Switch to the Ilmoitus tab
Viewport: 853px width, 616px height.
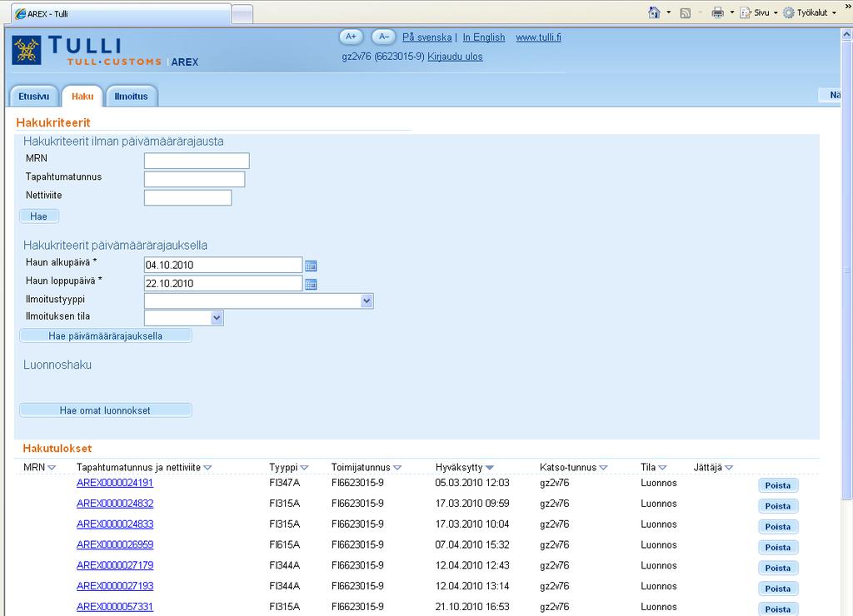point(131,97)
